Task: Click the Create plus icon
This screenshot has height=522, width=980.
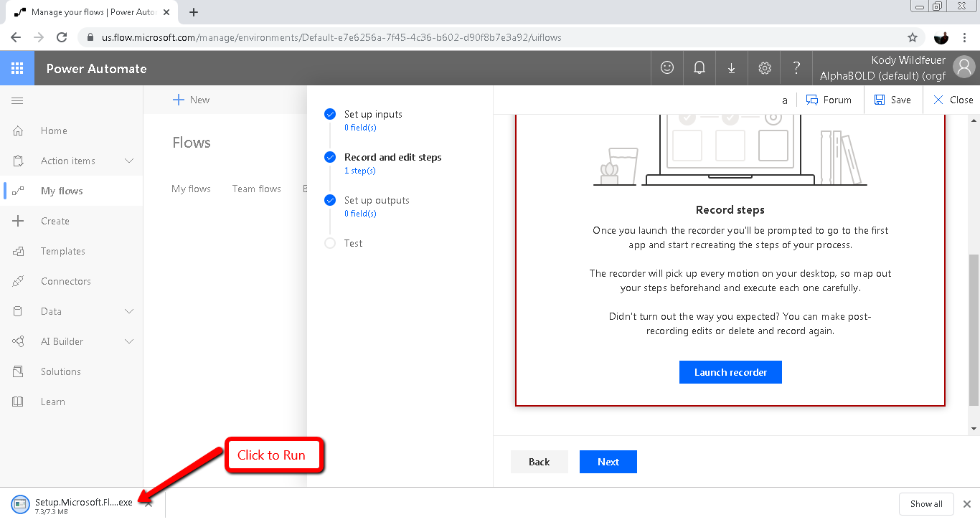Action: 18,221
